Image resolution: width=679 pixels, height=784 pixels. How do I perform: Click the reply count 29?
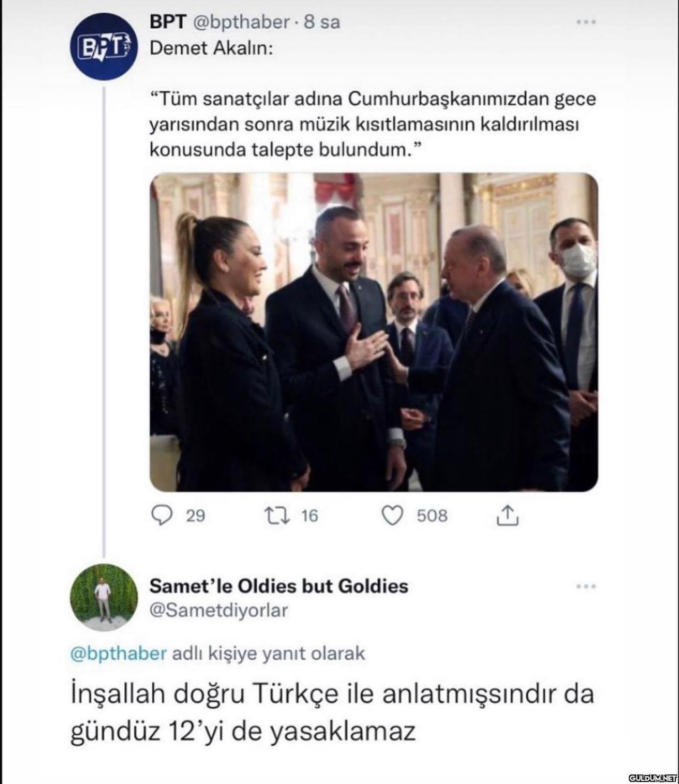point(195,515)
